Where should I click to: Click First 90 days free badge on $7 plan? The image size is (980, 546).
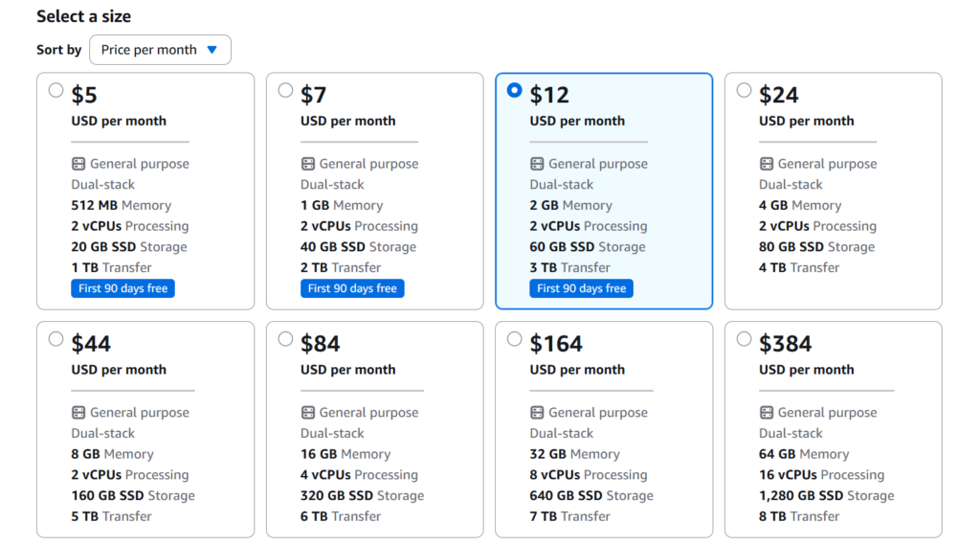[x=352, y=288]
